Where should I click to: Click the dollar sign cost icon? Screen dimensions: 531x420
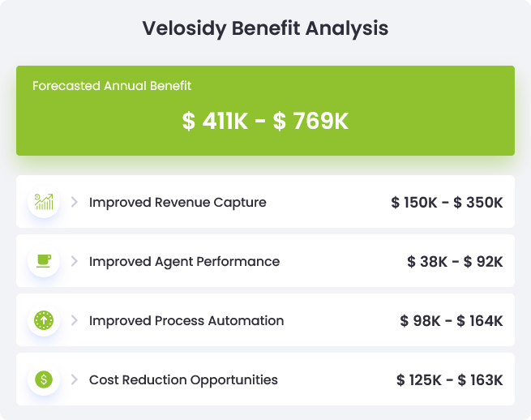point(44,379)
